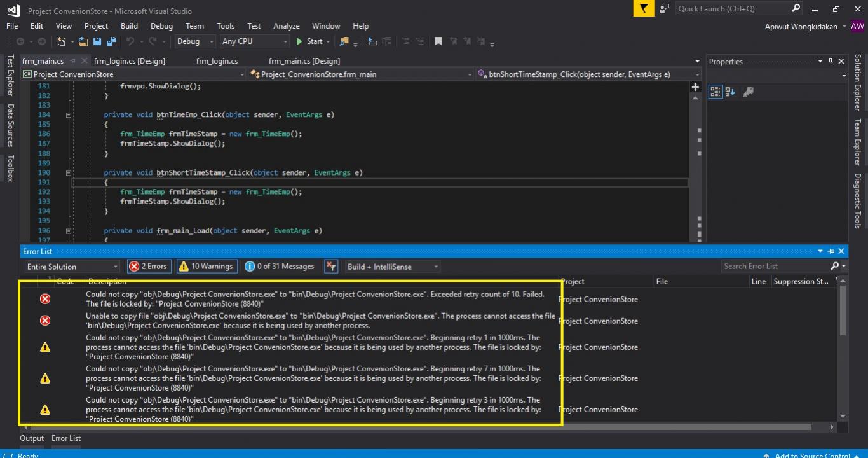Open the Build + IntelliSense dropdown
868x458 pixels.
392,267
